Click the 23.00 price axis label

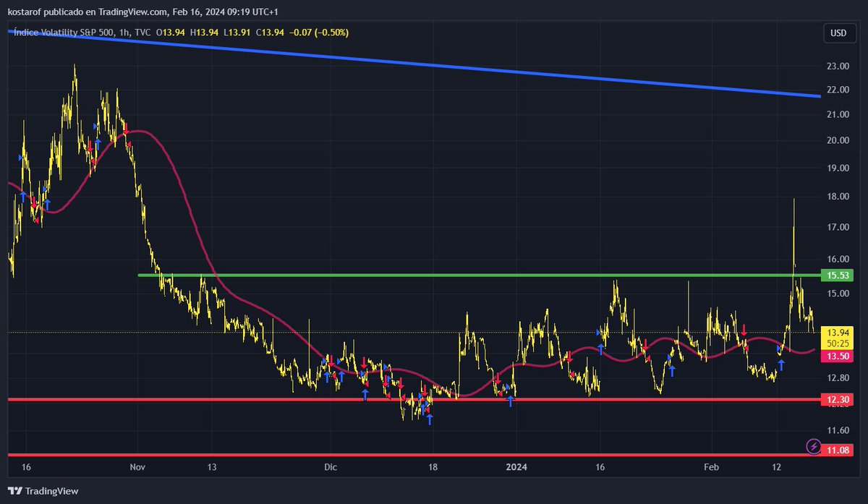(x=838, y=66)
